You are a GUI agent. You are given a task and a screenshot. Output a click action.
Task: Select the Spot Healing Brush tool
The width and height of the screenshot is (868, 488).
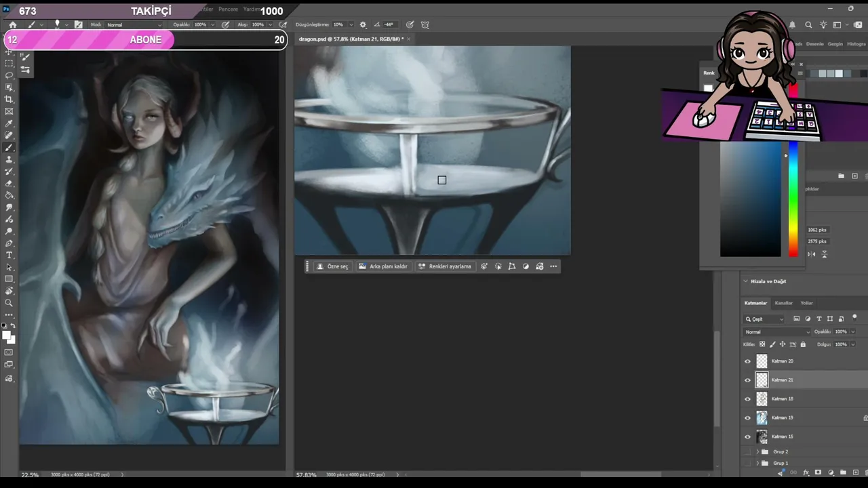(9, 136)
